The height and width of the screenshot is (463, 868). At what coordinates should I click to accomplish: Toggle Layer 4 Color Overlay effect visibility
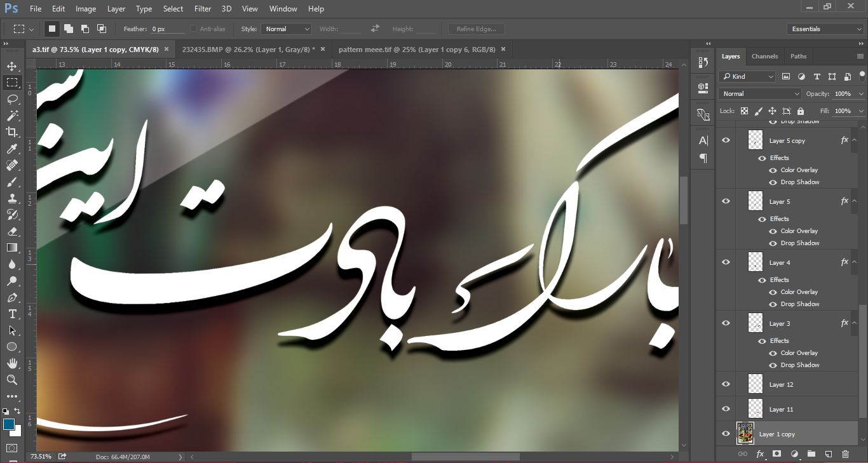(773, 292)
